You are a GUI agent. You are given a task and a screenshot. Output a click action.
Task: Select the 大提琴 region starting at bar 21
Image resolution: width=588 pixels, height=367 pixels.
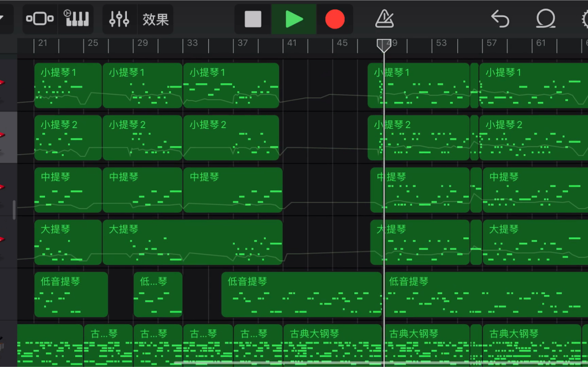(68, 242)
